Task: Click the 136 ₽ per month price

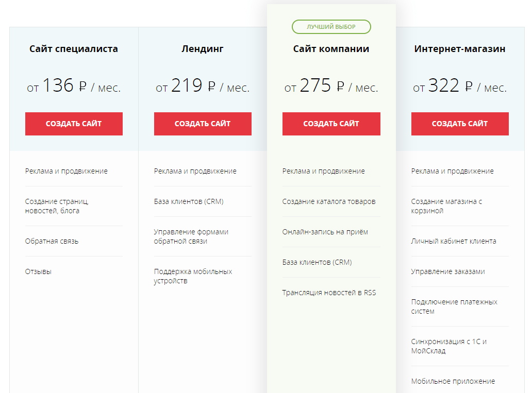Action: click(x=74, y=86)
